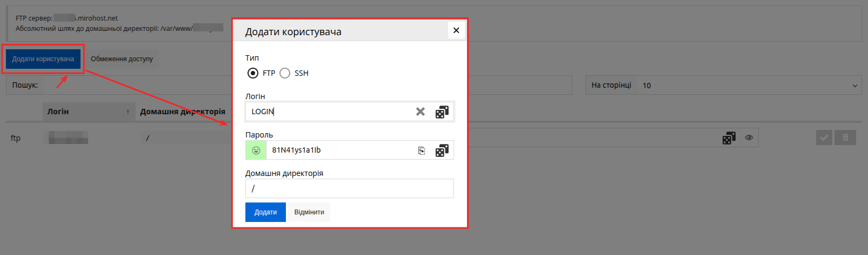Click the Домашня директорія column header
Screen dimensions: 868x255
pos(183,112)
